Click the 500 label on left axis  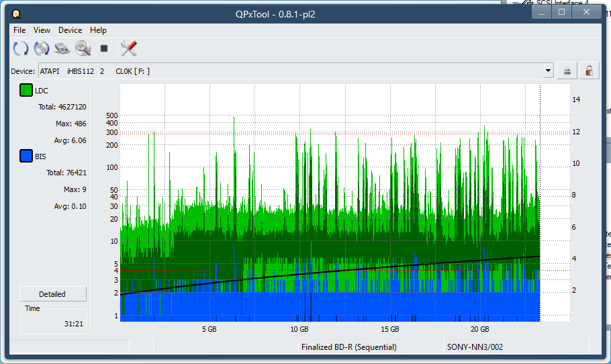click(112, 116)
